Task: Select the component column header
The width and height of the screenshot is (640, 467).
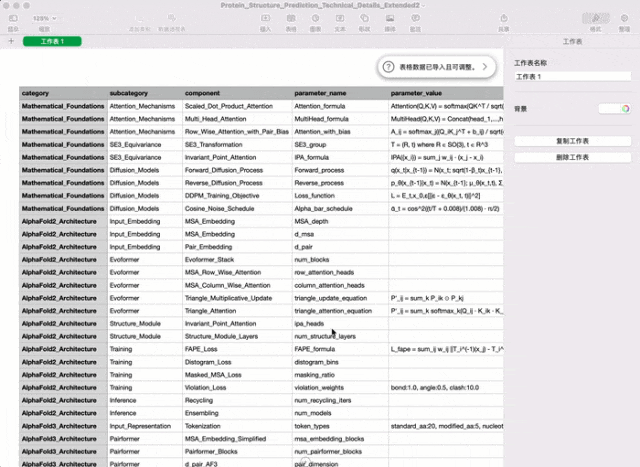Action: pyautogui.click(x=237, y=93)
